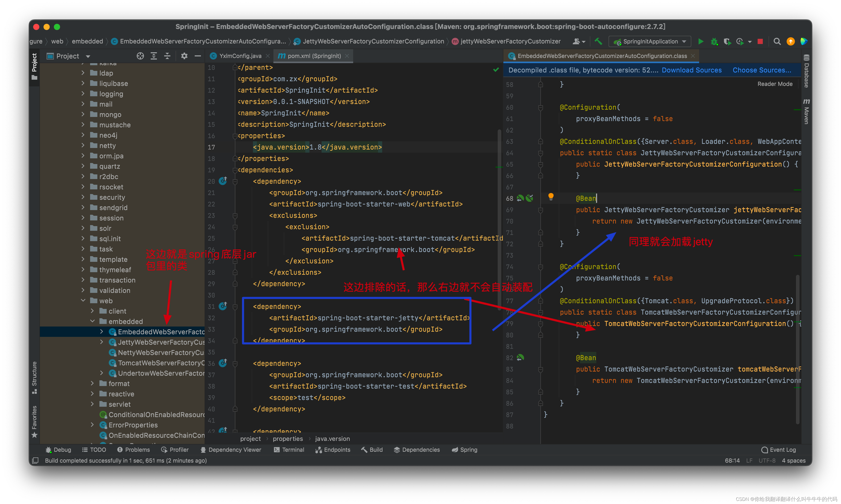
Task: Open the Terminal tool window
Action: tap(289, 450)
